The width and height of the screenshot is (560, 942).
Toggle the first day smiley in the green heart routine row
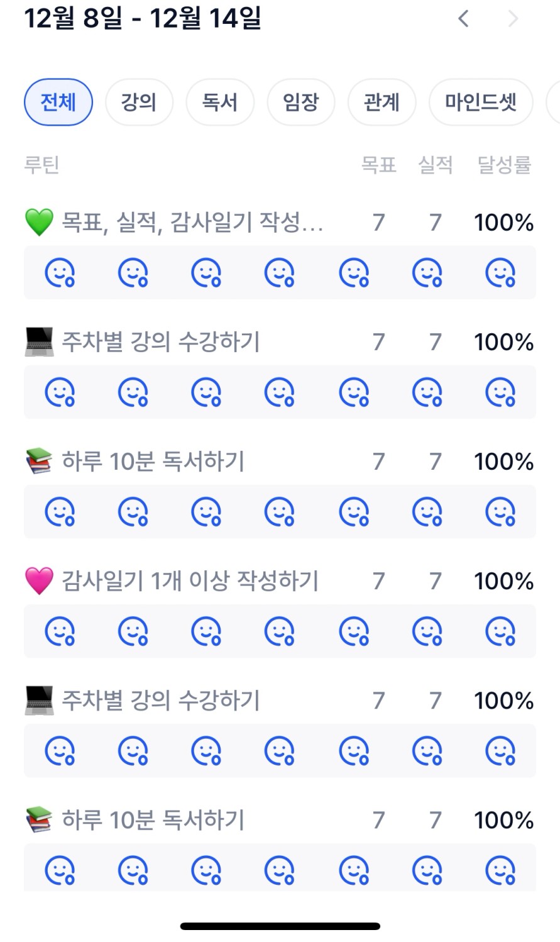click(x=60, y=273)
